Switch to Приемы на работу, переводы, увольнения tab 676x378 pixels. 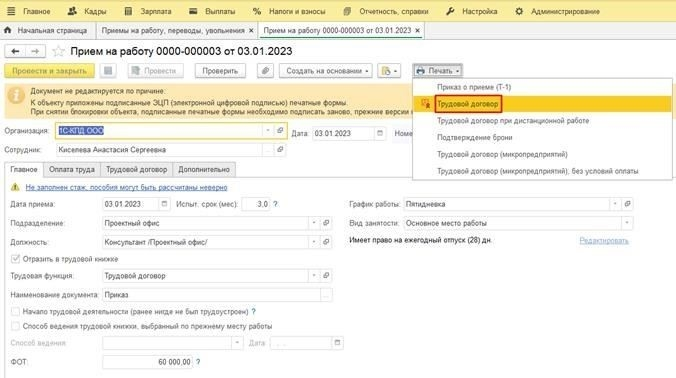tap(173, 31)
